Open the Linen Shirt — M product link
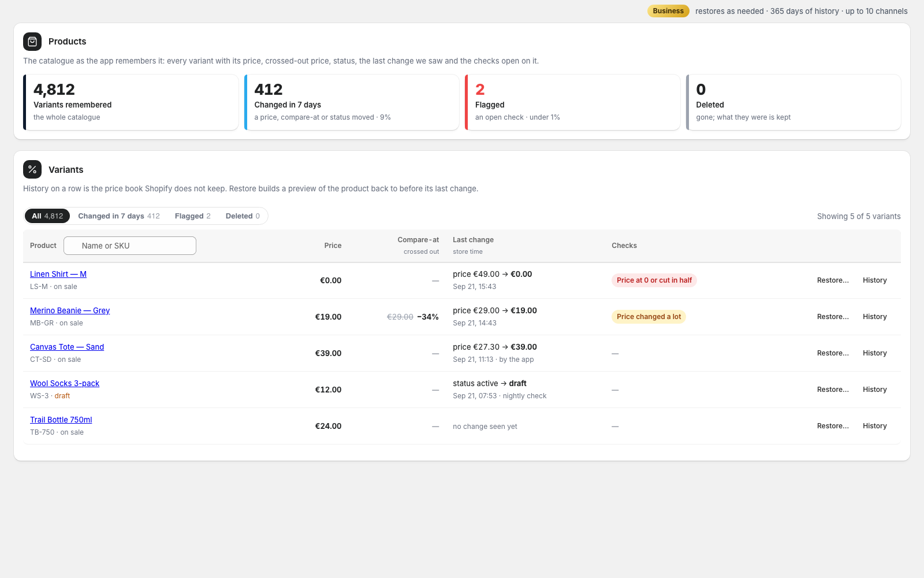This screenshot has height=578, width=924. [58, 274]
